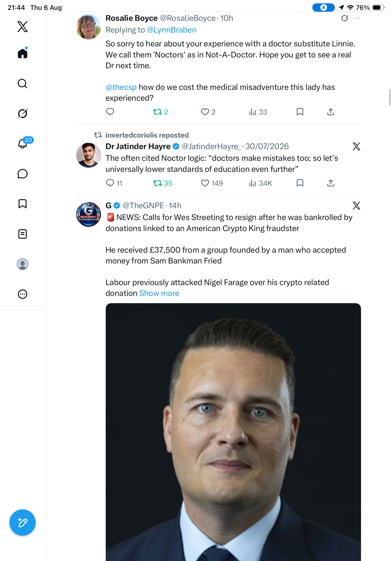392x561 pixels.
Task: Open Lists icon in the sidebar
Action: click(x=23, y=234)
